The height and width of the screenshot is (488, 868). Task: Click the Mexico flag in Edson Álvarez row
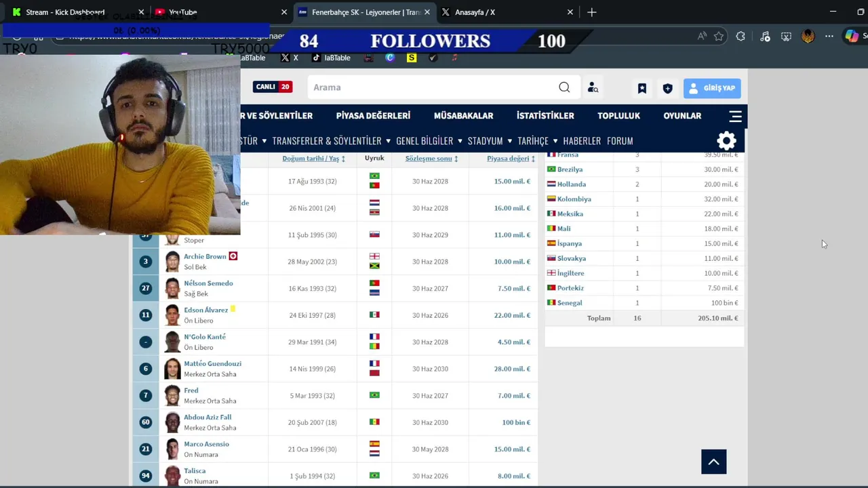pos(374,315)
